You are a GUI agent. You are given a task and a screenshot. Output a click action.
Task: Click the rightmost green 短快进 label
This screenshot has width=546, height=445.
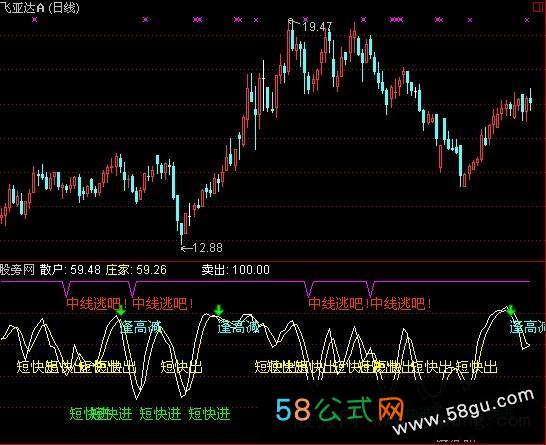click(x=209, y=414)
